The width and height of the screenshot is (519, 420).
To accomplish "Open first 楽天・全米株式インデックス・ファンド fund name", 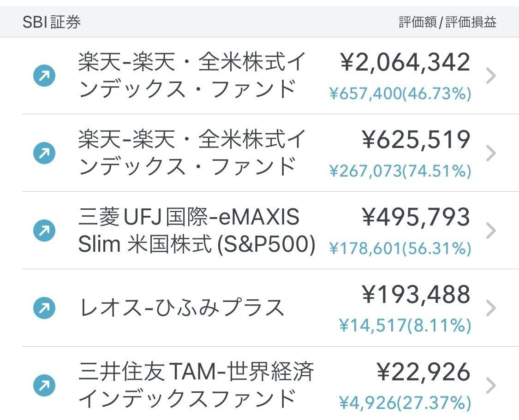I will (192, 76).
